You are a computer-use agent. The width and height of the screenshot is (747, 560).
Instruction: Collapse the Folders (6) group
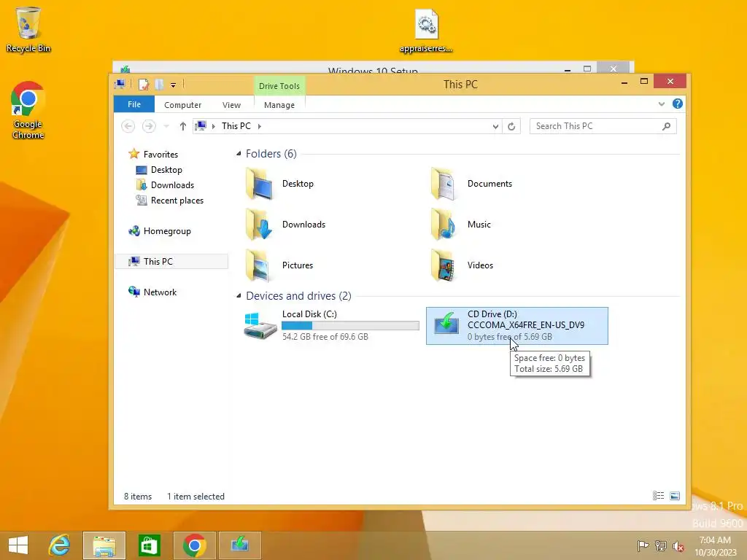tap(239, 153)
